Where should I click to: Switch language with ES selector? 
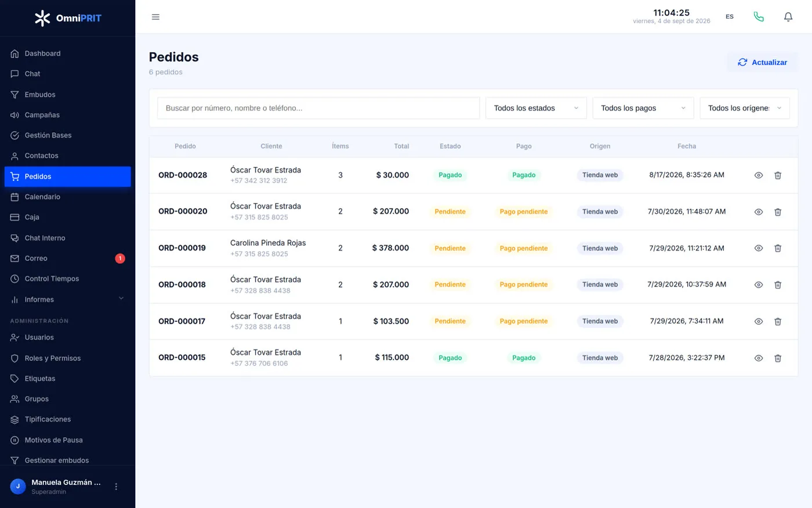(730, 17)
